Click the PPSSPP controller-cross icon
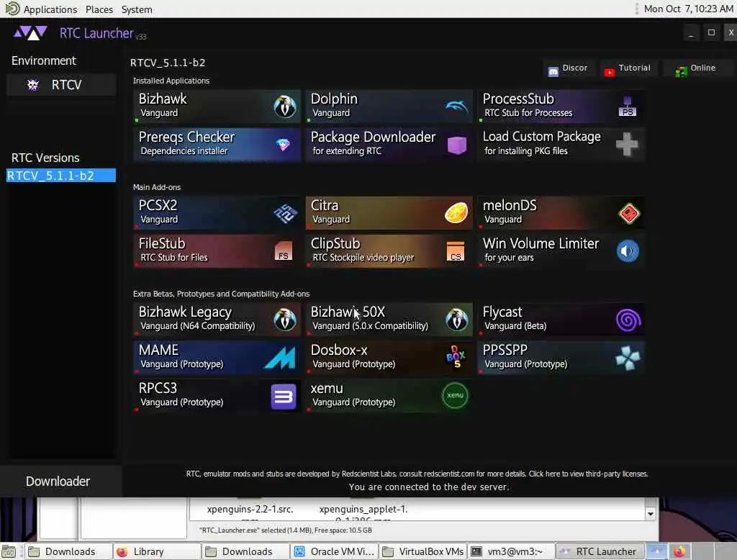The height and width of the screenshot is (560, 737). coord(628,358)
